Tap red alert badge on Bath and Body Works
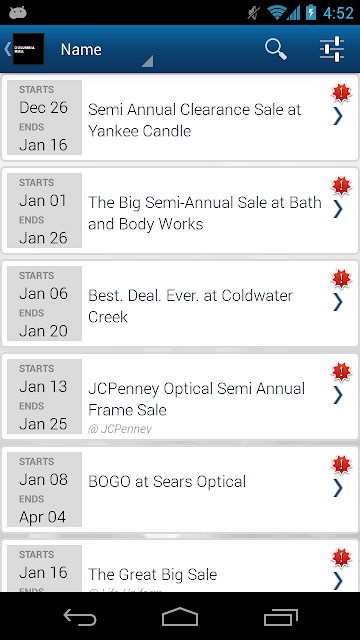 tap(341, 186)
